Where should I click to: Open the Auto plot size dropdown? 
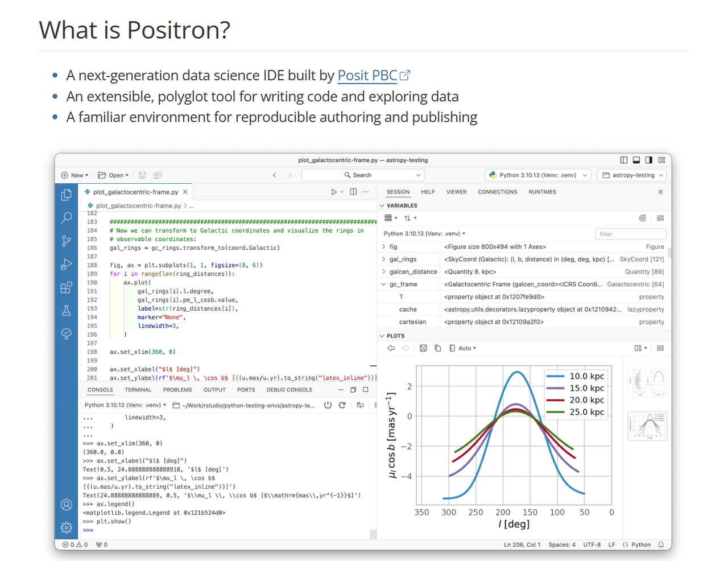(462, 348)
